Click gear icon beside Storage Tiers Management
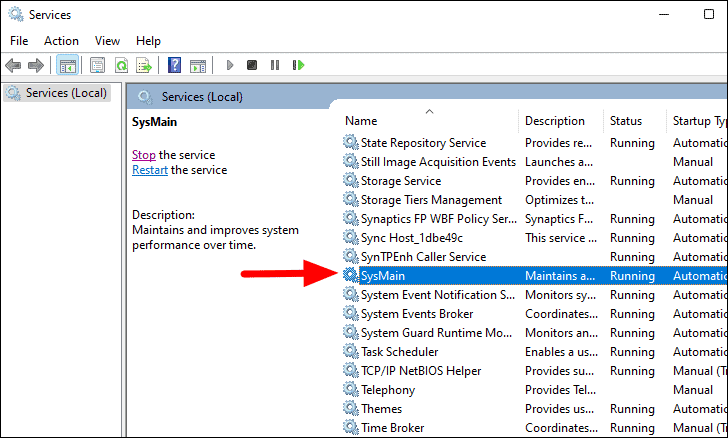The height and width of the screenshot is (438, 728). (x=351, y=199)
